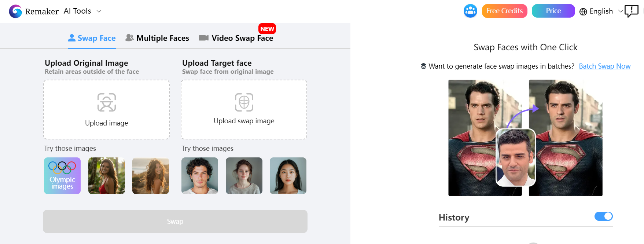Click the single person icon on Swap Face tab
This screenshot has height=244, width=644.
tap(72, 38)
